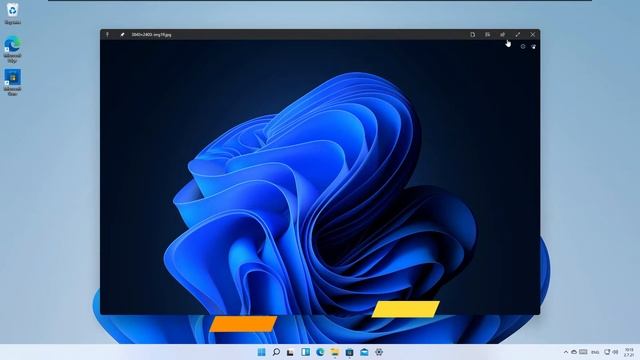Open the Windows Start menu
Viewport: 640px width, 360px height.
pyautogui.click(x=262, y=352)
